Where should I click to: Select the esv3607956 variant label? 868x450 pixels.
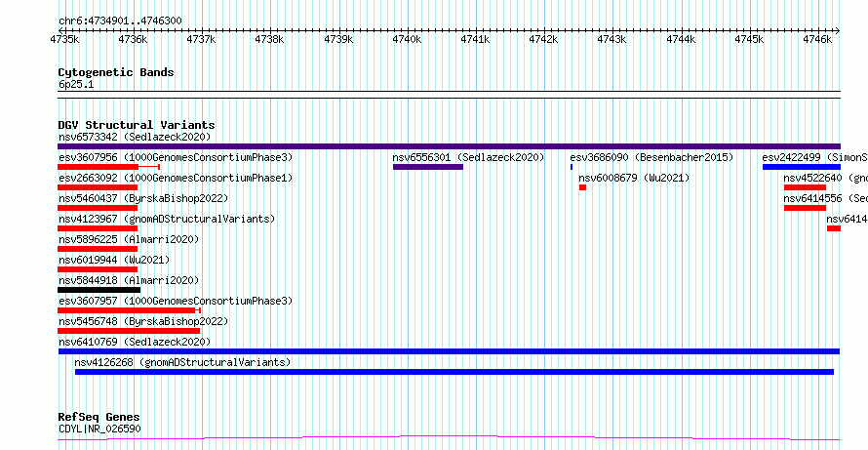(x=176, y=157)
